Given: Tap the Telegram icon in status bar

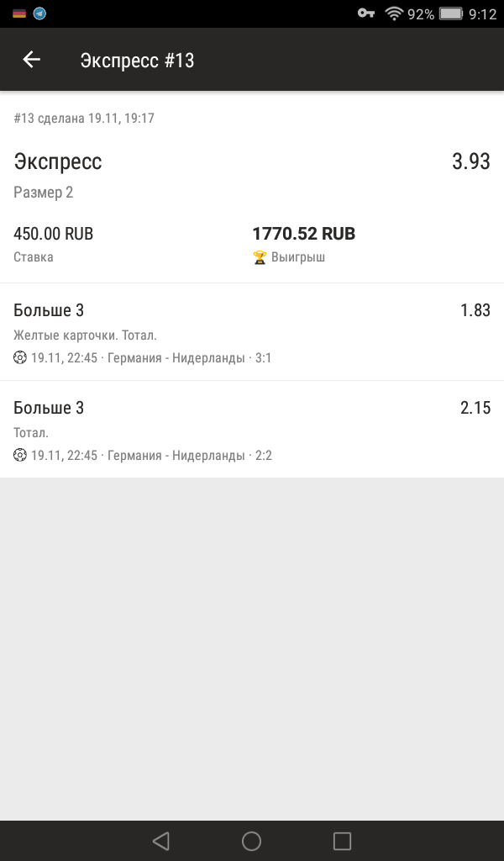Looking at the screenshot, I should pos(39,13).
